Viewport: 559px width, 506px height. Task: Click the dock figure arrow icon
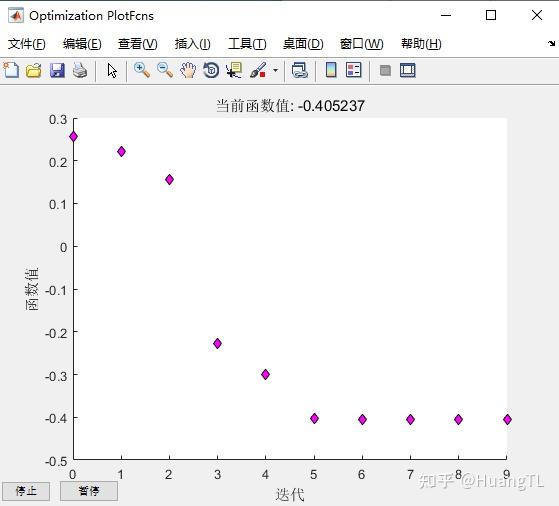[552, 44]
